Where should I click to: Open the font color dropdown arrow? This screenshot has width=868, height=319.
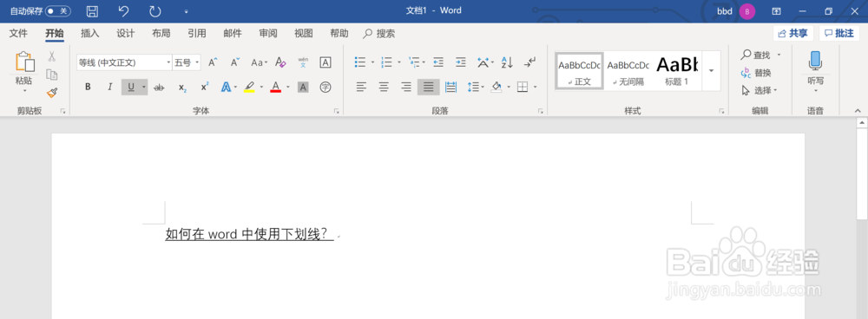(288, 87)
